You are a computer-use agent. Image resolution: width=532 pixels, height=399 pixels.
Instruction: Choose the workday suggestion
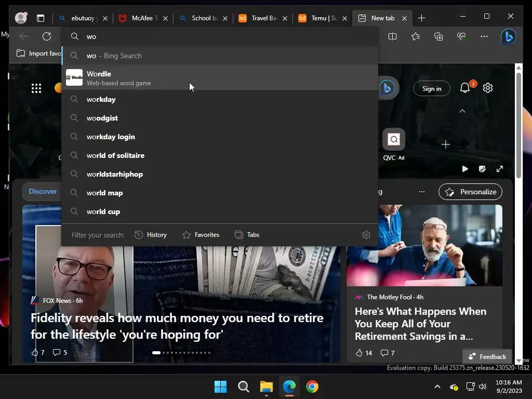[x=220, y=99]
